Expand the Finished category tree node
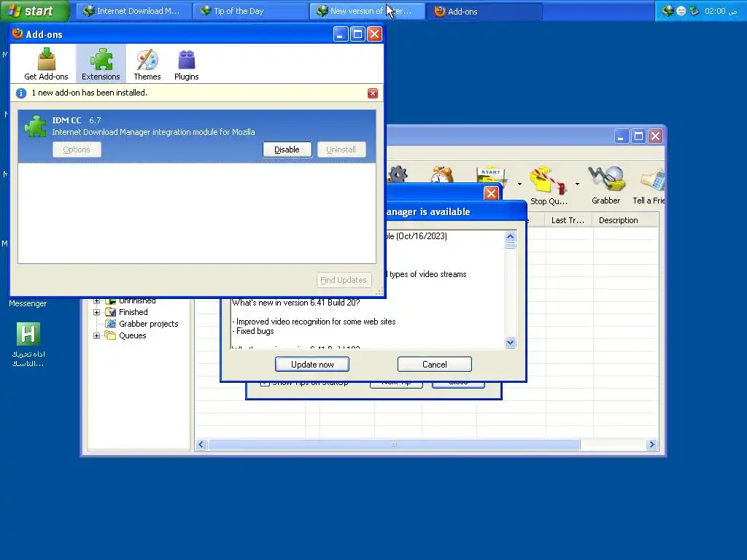Screen dimensions: 747x560 tap(97, 312)
